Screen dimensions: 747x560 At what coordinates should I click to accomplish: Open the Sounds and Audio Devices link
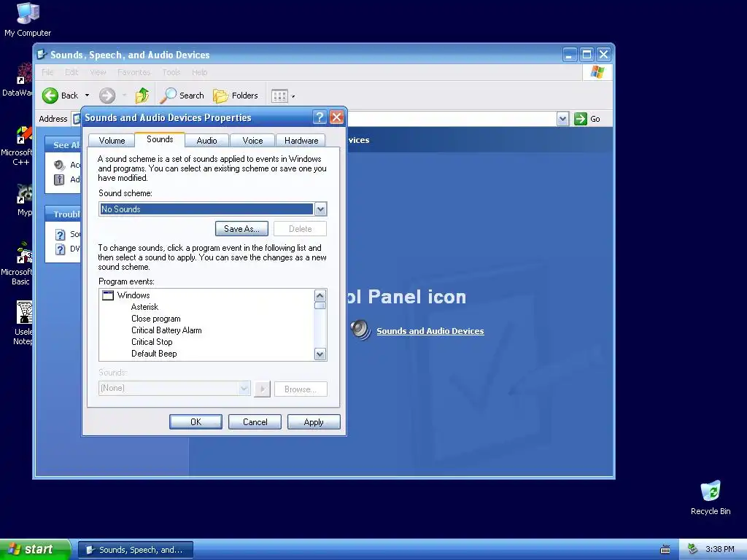[430, 331]
